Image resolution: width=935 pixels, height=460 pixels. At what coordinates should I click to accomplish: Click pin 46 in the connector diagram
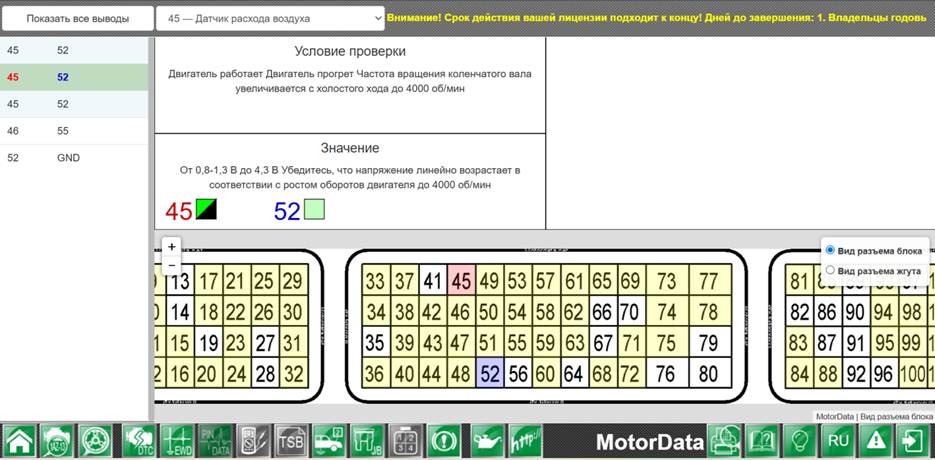[461, 311]
